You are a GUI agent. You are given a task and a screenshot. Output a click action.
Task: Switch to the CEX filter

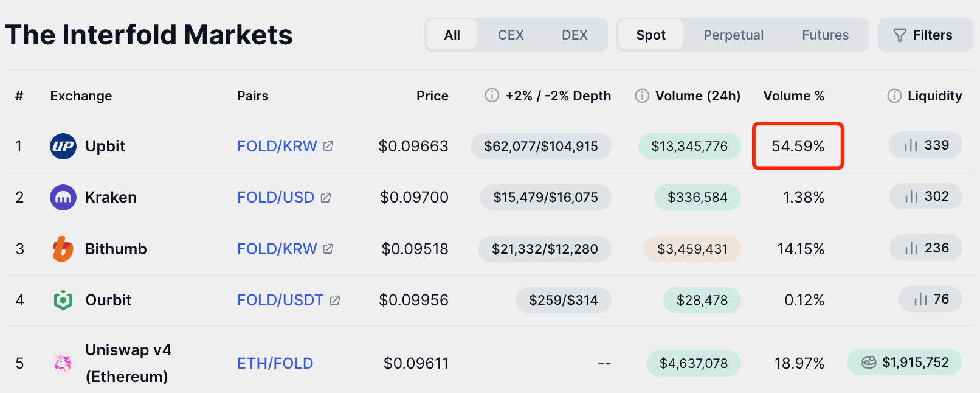tap(511, 35)
